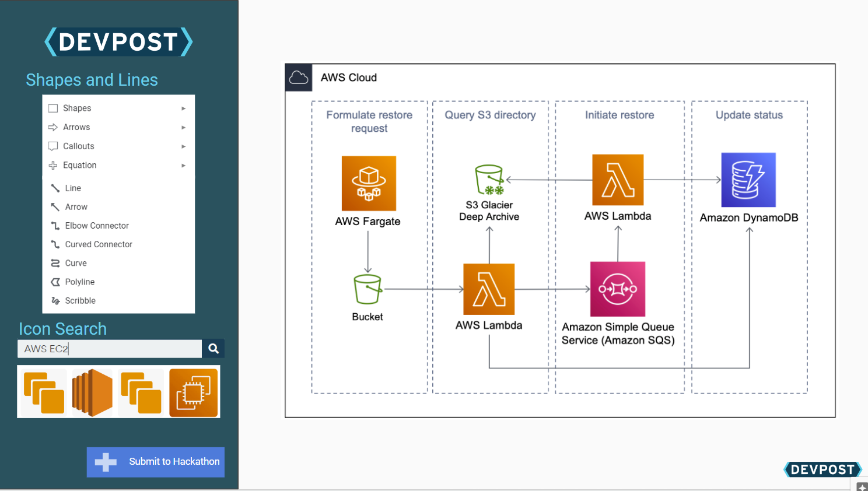Image resolution: width=868 pixels, height=491 pixels.
Task: Select the Initiate restore label
Action: pyautogui.click(x=619, y=115)
